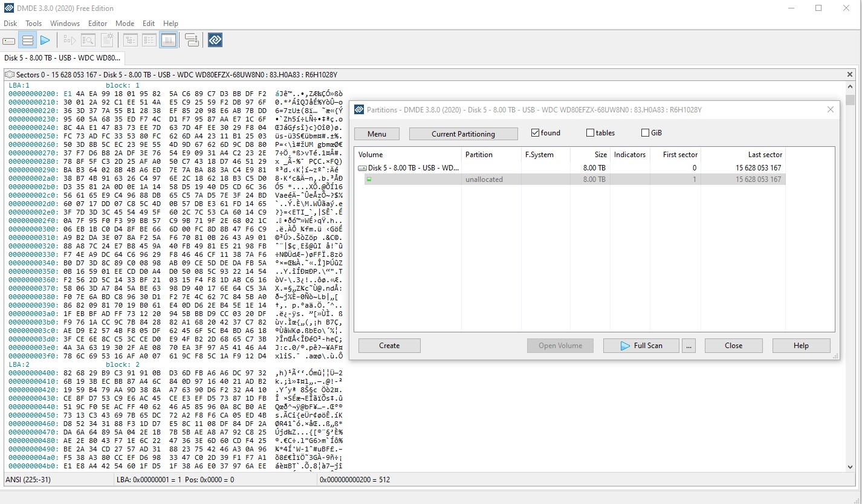Click the First sector column header
This screenshot has height=504, width=862.
pyautogui.click(x=676, y=155)
